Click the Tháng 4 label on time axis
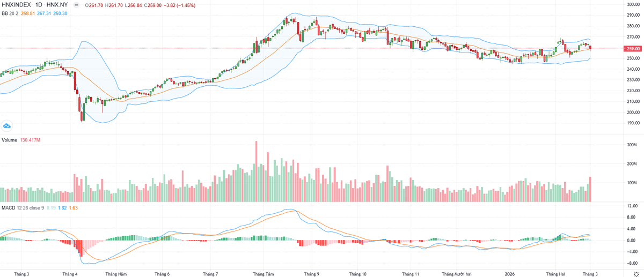Screen dimensions: 644x277 pos(70,274)
